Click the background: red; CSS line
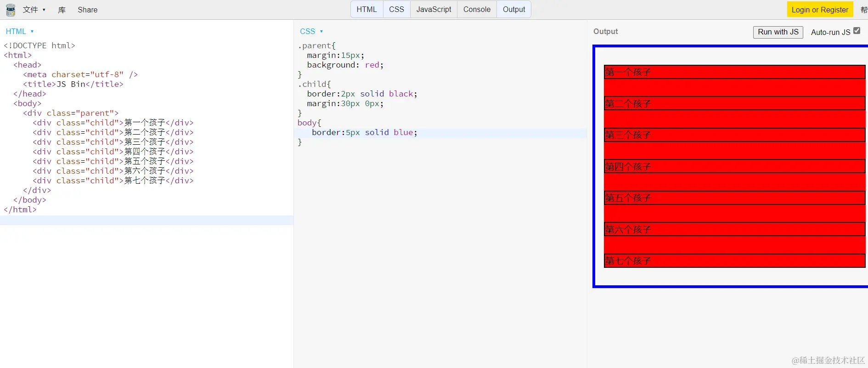The image size is (868, 368). click(345, 65)
